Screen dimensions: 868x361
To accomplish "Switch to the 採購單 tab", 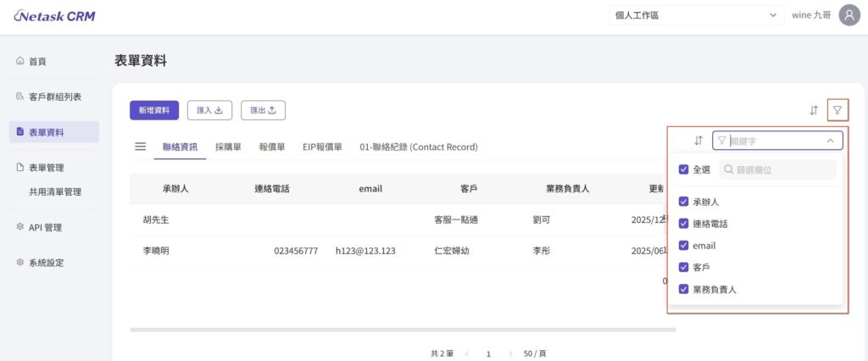I will click(x=228, y=147).
